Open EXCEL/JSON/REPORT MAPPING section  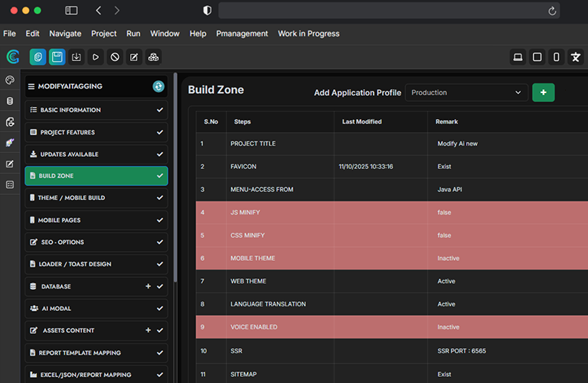coord(97,374)
